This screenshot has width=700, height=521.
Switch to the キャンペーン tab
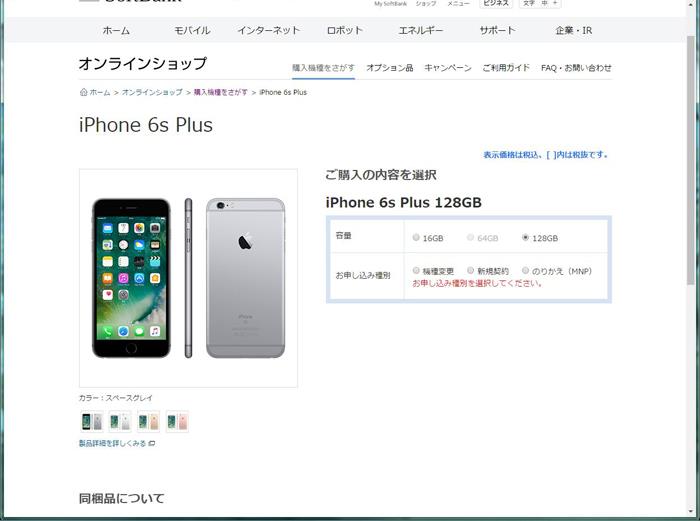click(x=448, y=68)
